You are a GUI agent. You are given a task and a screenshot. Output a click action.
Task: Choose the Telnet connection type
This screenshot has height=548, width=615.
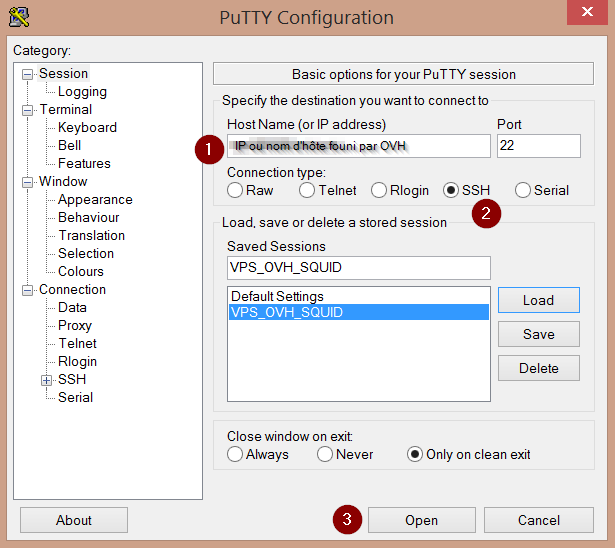308,190
